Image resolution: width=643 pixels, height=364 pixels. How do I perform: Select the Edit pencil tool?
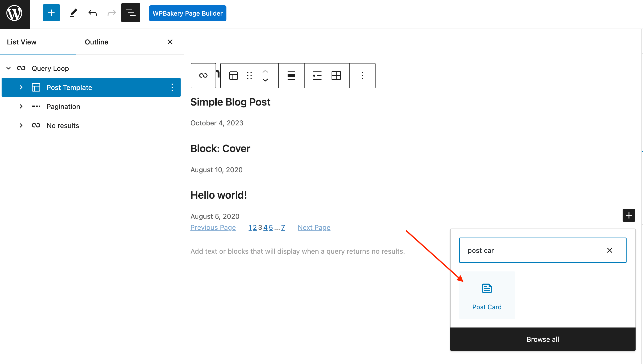(x=73, y=13)
